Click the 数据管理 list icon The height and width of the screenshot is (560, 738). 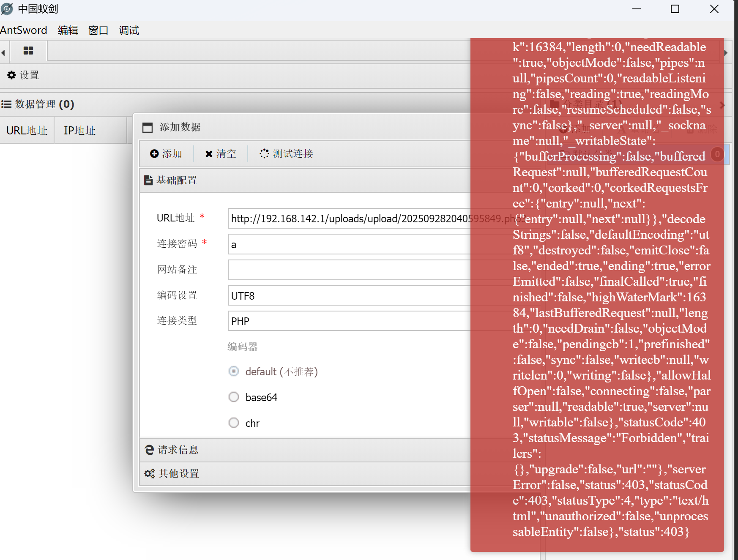point(6,104)
